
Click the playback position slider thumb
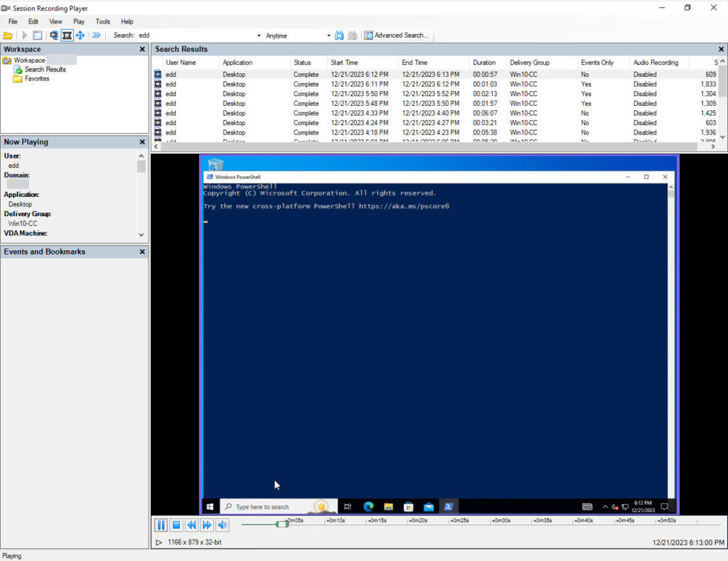(x=282, y=524)
